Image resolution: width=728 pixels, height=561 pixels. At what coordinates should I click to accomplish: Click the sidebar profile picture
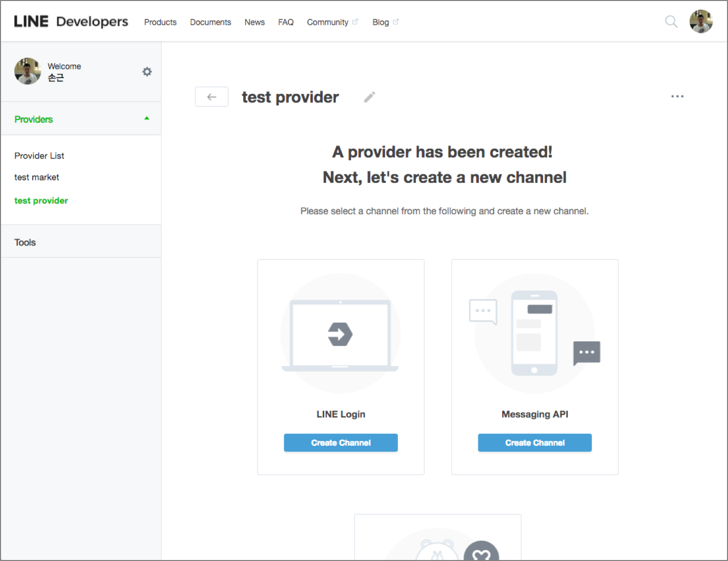pos(28,71)
